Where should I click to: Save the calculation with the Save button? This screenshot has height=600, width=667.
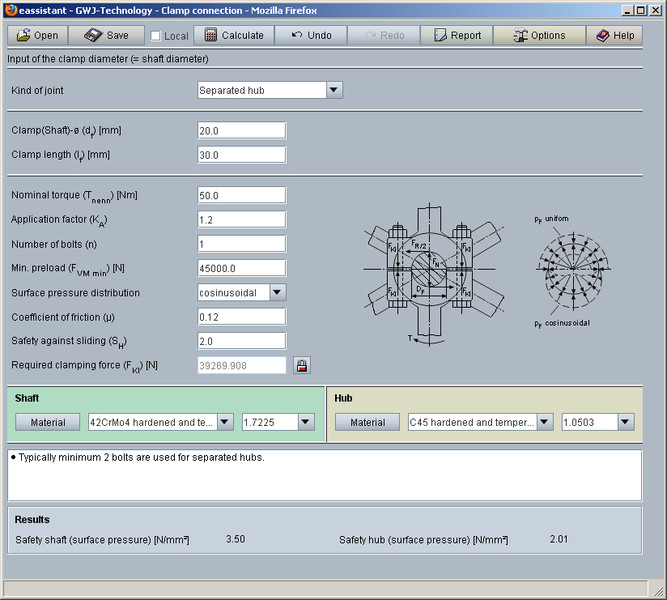tap(106, 35)
